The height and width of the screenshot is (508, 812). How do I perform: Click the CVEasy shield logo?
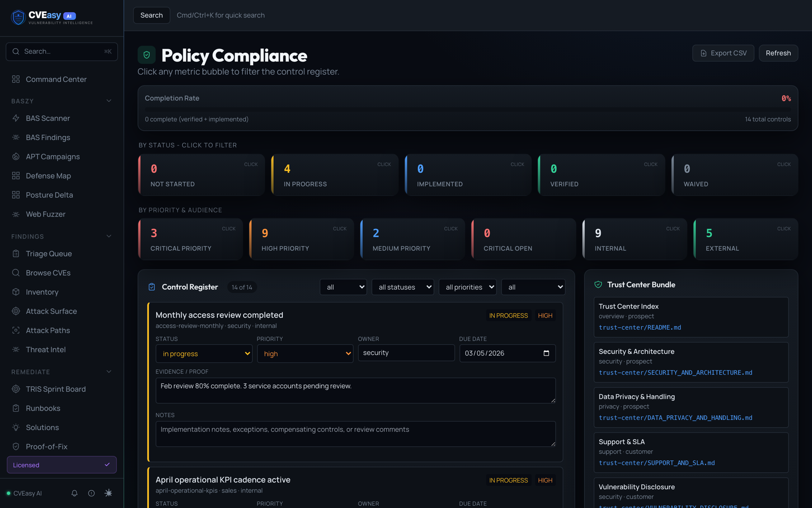(18, 17)
